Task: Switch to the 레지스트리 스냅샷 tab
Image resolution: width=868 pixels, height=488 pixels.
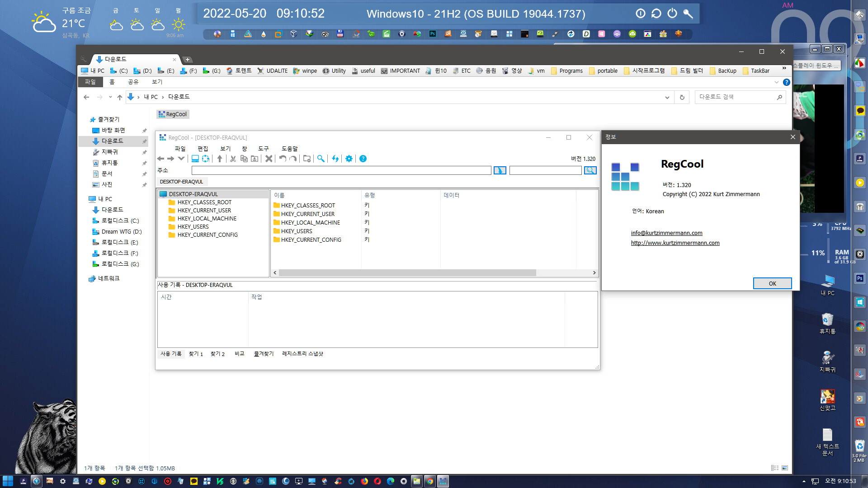Action: pos(302,354)
